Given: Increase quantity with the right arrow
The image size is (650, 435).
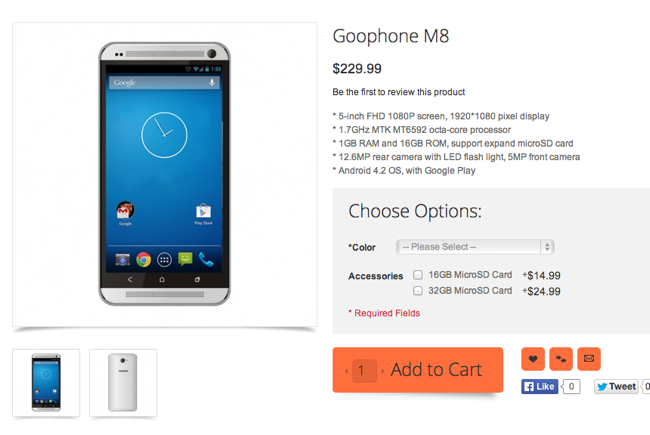Looking at the screenshot, I should point(382,371).
